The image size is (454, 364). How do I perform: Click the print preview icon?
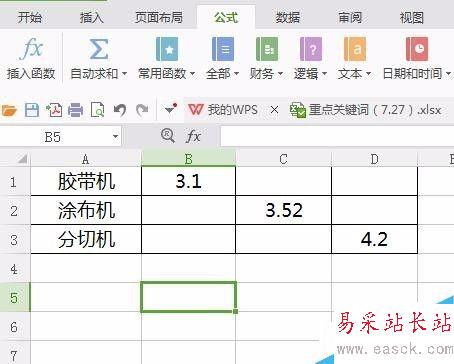point(97,110)
